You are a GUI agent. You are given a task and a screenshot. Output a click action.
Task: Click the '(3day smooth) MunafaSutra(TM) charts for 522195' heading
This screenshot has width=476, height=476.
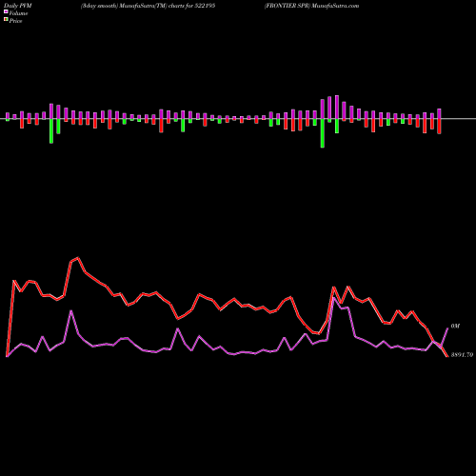[x=148, y=6]
